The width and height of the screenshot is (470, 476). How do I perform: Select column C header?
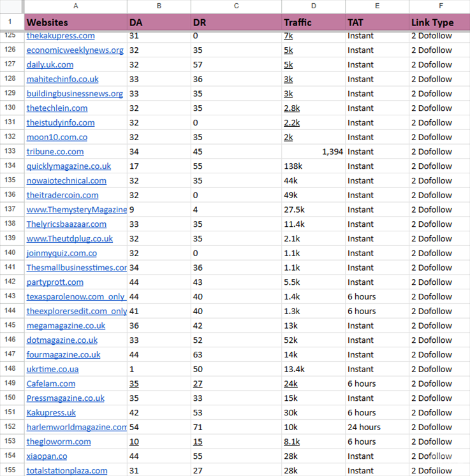click(x=237, y=6)
